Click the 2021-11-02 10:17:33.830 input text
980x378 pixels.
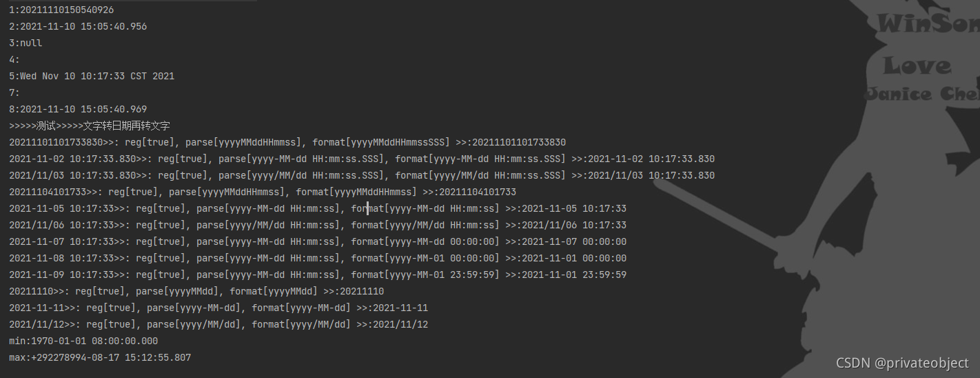tap(72, 159)
